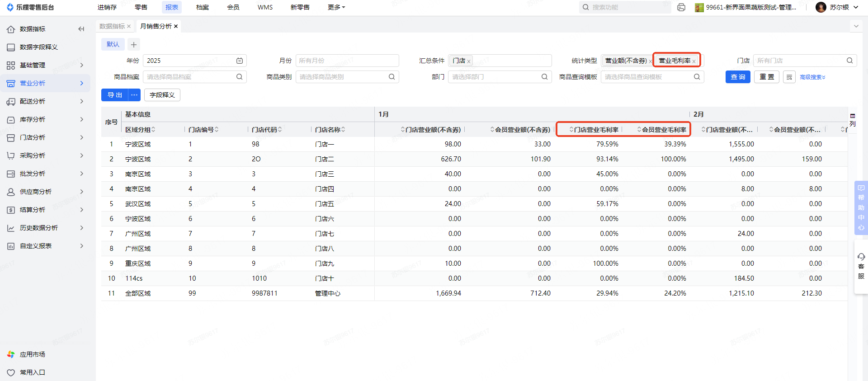
Task: Remove the 营业毛利率 tag from 统计类型
Action: [x=694, y=61]
